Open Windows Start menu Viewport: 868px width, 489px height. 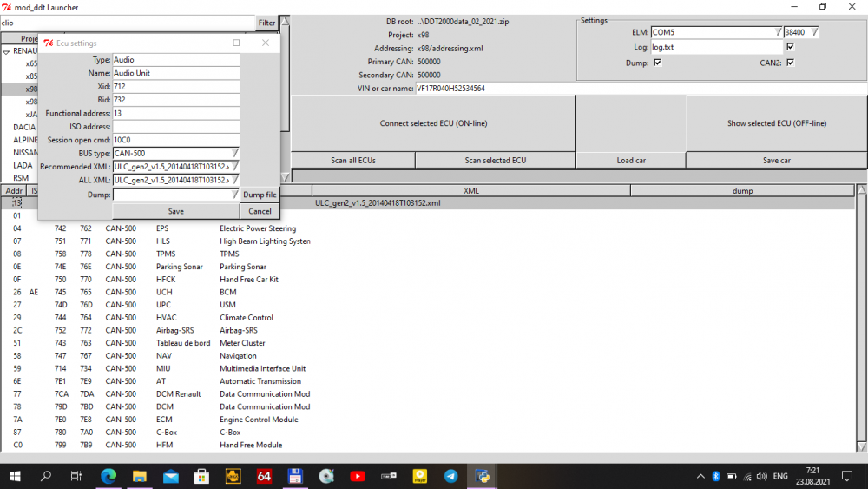coord(15,476)
